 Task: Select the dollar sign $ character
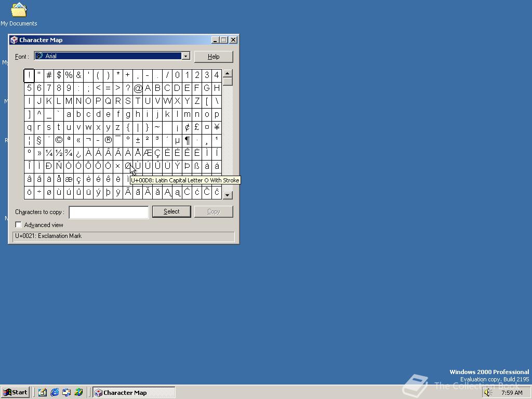pyautogui.click(x=59, y=75)
